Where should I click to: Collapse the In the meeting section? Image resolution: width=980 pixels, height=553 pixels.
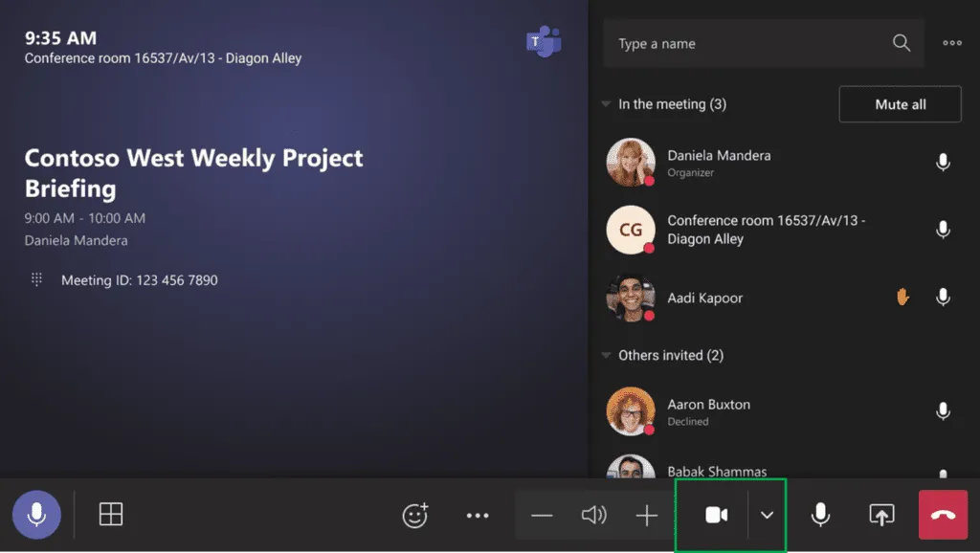pyautogui.click(x=606, y=104)
